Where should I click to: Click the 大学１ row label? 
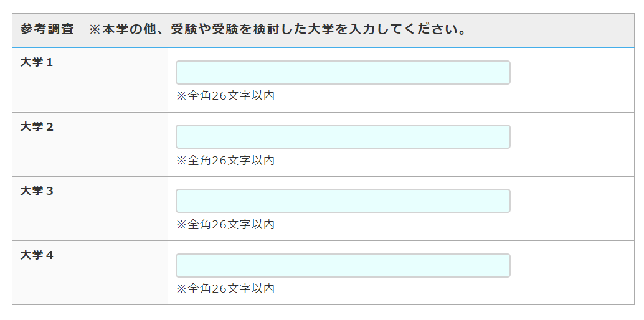click(x=37, y=62)
